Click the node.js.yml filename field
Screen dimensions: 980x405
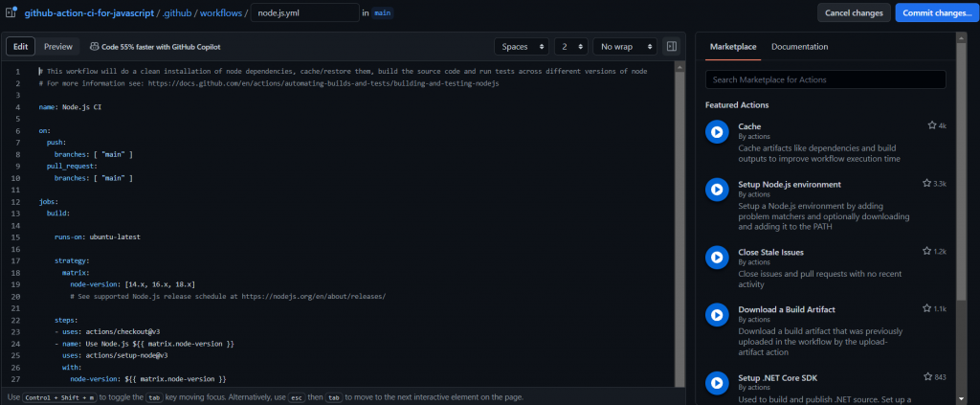[x=305, y=12]
